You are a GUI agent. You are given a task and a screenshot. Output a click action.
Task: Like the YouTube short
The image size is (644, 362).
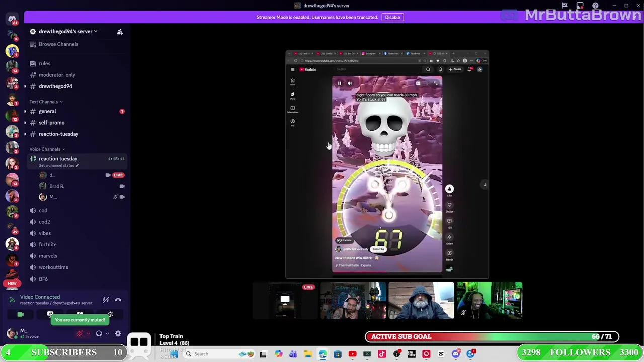click(x=449, y=189)
